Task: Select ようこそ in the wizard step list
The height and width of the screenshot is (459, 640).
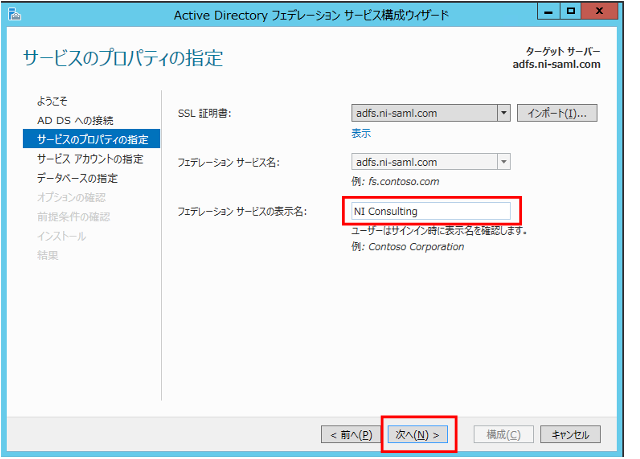Action: 52,101
